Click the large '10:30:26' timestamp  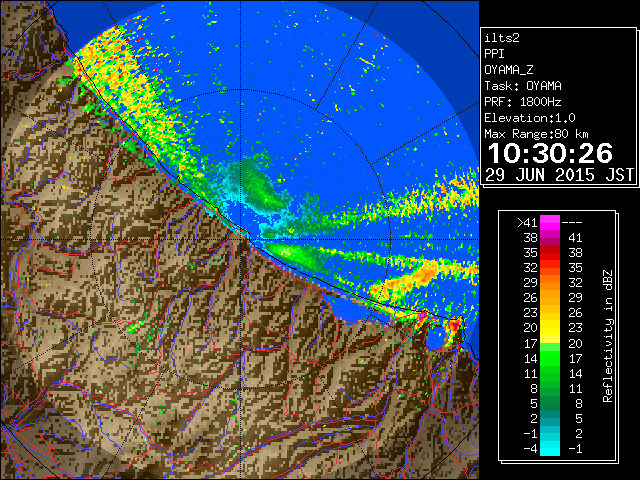(550, 153)
